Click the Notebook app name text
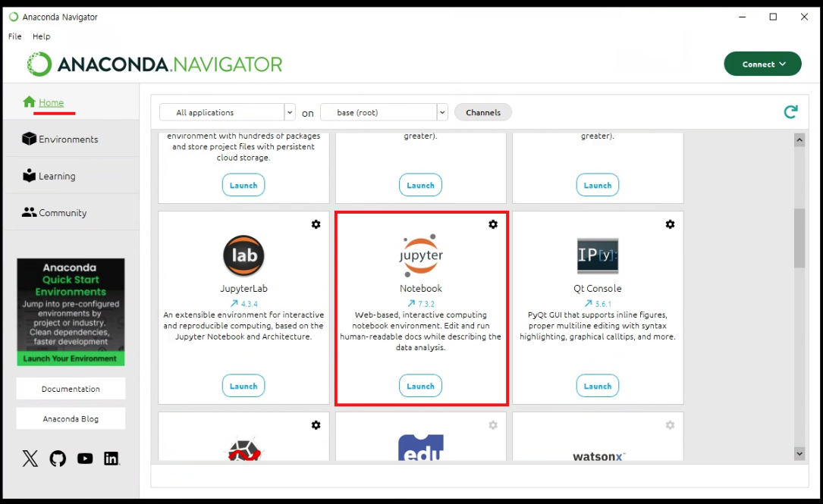The image size is (823, 504). point(420,289)
